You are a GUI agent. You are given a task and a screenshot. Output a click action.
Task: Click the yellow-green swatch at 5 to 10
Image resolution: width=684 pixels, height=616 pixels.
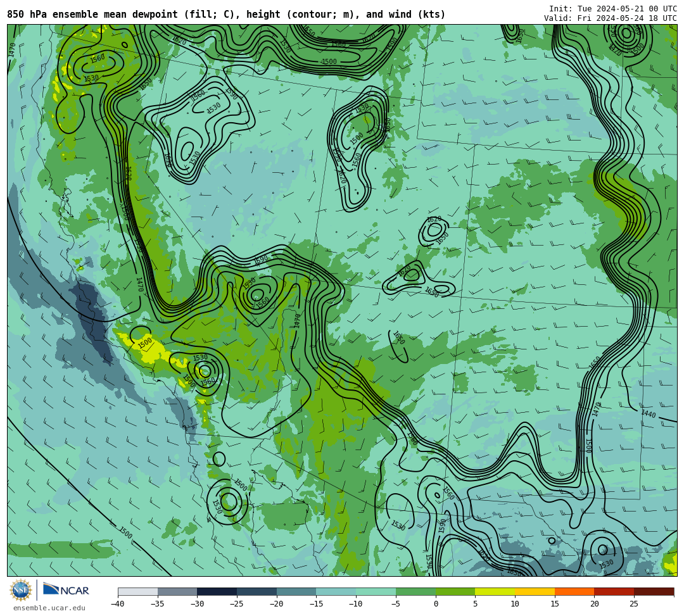coord(495,591)
